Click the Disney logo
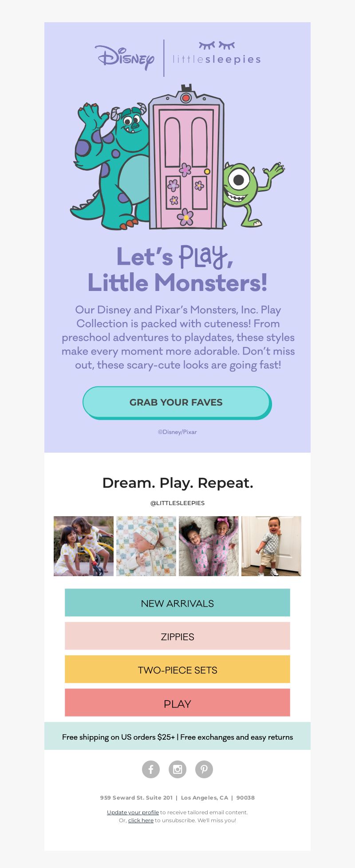 click(125, 58)
